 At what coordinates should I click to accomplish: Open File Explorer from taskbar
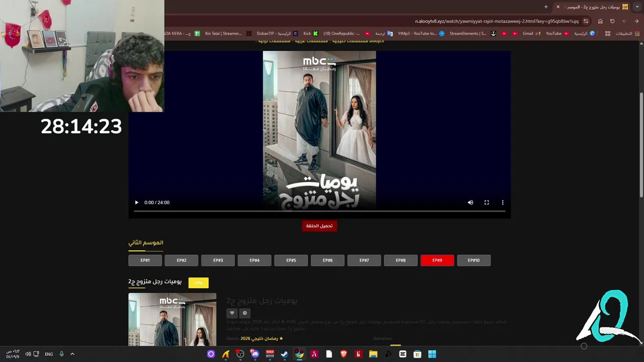tap(373, 354)
